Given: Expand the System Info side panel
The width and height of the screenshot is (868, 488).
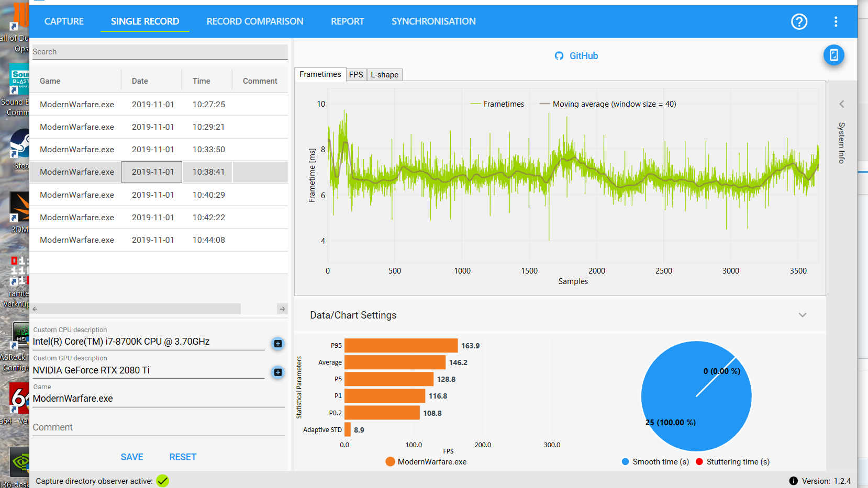Looking at the screenshot, I should click(842, 104).
